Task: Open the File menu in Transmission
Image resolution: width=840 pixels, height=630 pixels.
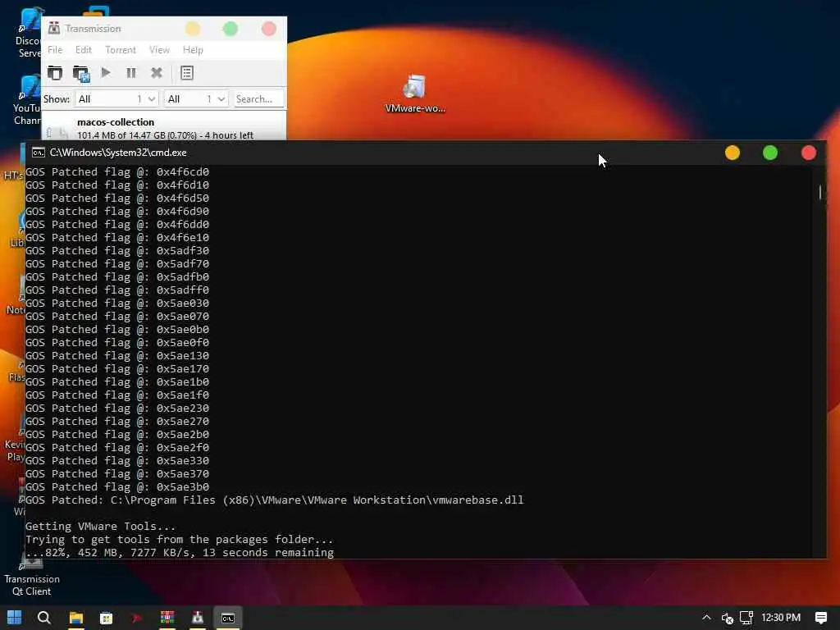Action: [55, 50]
